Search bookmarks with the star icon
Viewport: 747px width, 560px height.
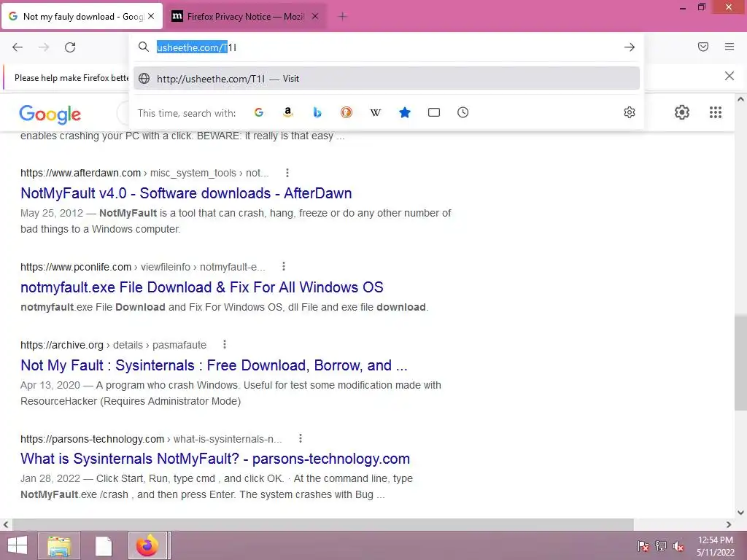404,112
